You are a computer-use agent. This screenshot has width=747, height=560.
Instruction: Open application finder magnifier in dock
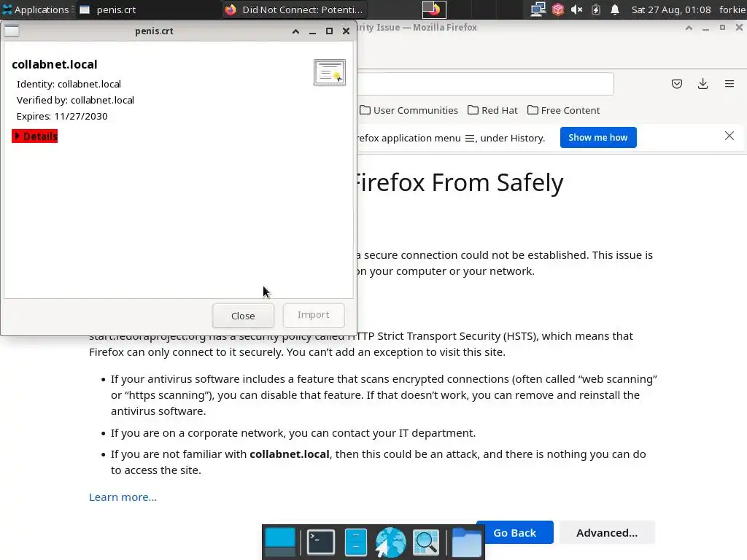(426, 542)
